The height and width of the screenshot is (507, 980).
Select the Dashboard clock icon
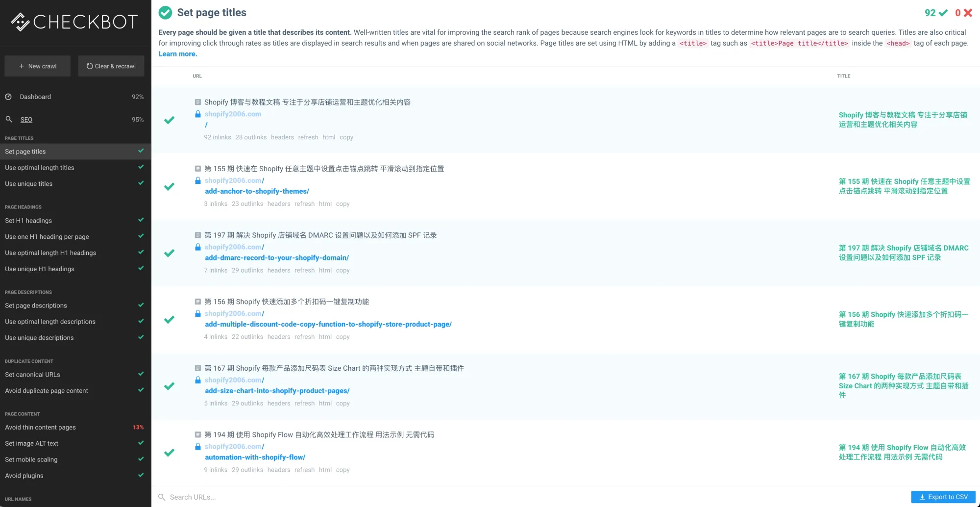coord(9,97)
